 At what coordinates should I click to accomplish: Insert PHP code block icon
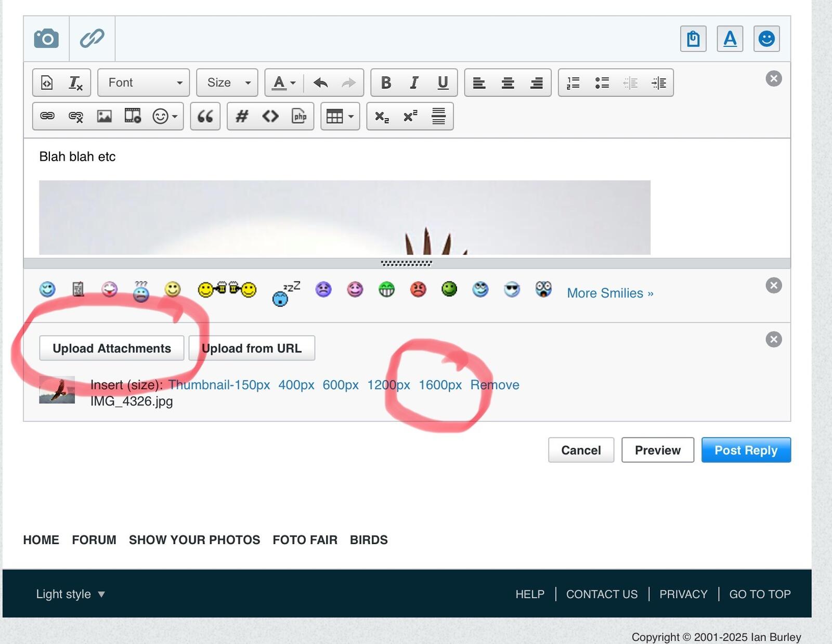pyautogui.click(x=300, y=116)
